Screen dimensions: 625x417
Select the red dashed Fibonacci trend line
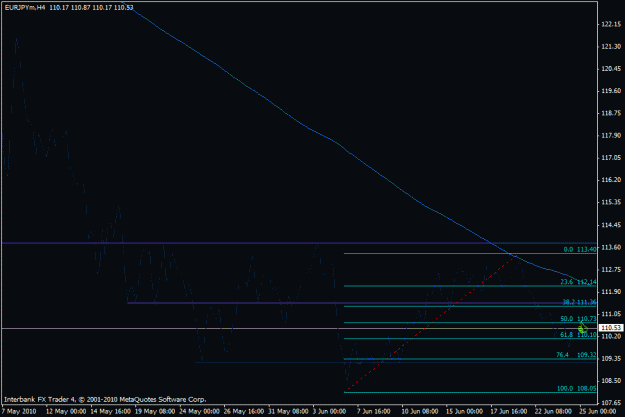(x=430, y=324)
